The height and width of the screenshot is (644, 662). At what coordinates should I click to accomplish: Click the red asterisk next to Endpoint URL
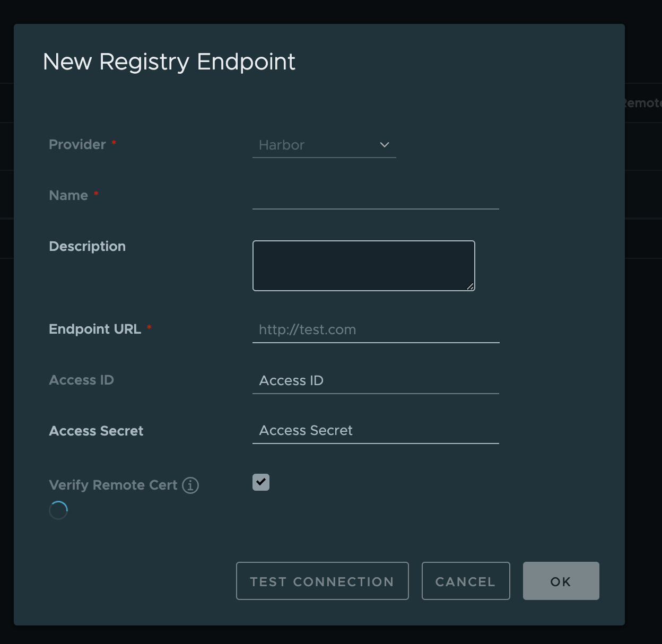[149, 328]
